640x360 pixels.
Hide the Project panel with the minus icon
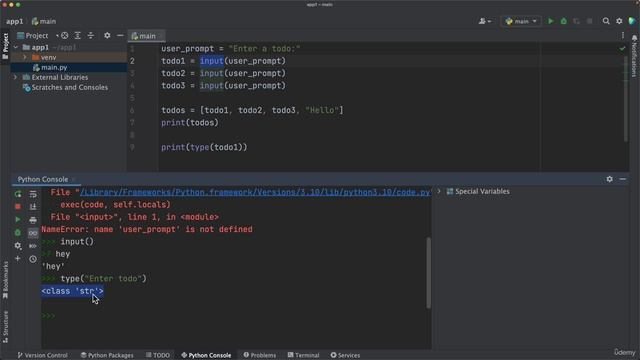pyautogui.click(x=120, y=36)
